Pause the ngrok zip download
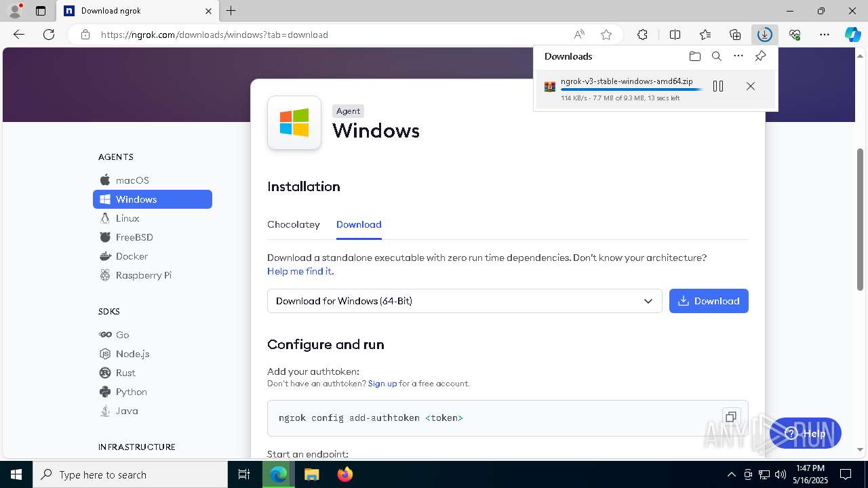Image resolution: width=868 pixels, height=488 pixels. [x=718, y=86]
